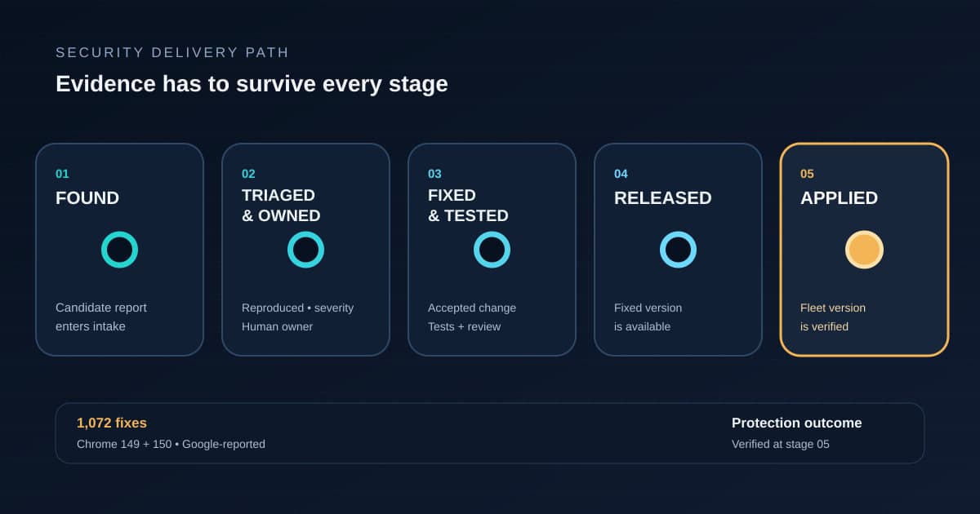Click the 1,072 fixes orange text
This screenshot has height=514, width=980.
pyautogui.click(x=112, y=423)
